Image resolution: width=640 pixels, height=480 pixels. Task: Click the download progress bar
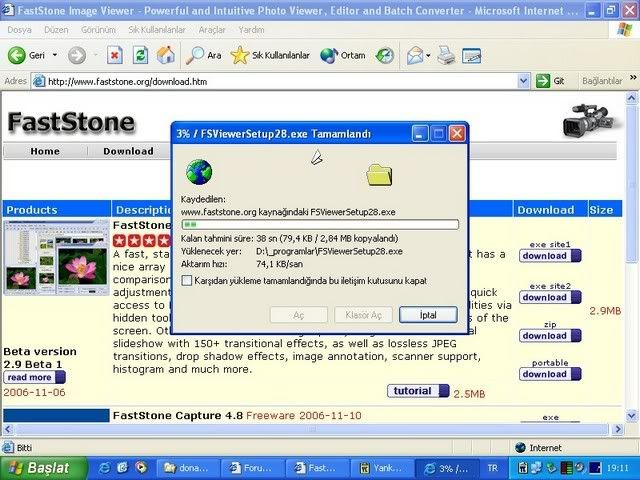pyautogui.click(x=320, y=224)
